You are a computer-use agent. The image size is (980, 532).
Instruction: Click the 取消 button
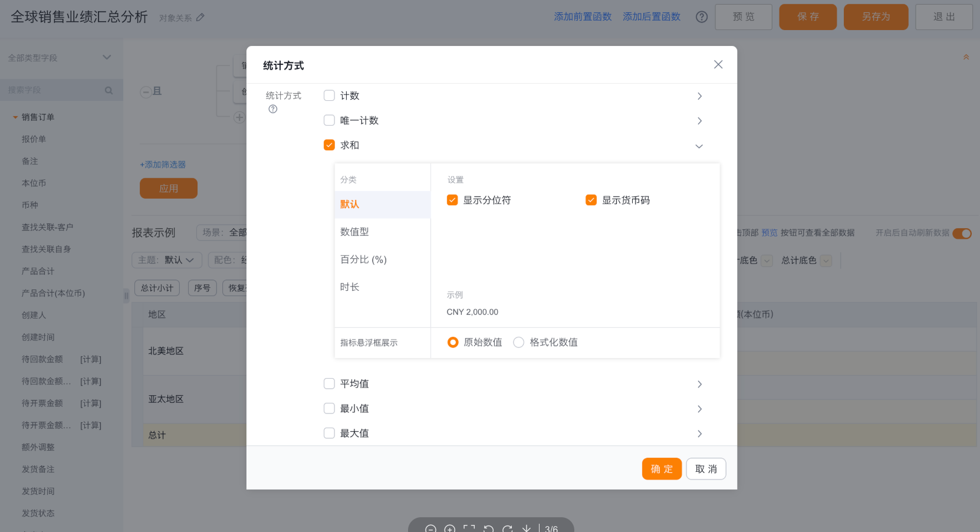click(x=706, y=469)
